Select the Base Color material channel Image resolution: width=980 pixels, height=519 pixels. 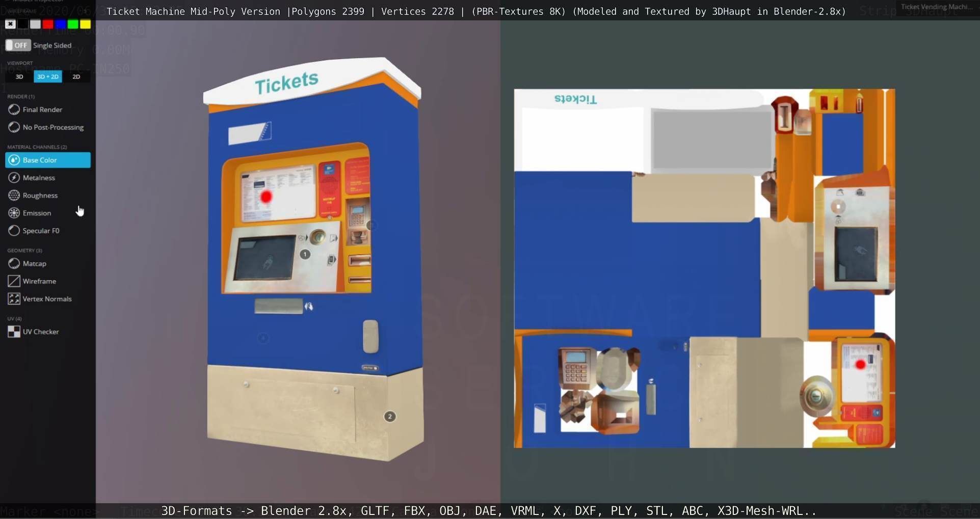tap(48, 160)
